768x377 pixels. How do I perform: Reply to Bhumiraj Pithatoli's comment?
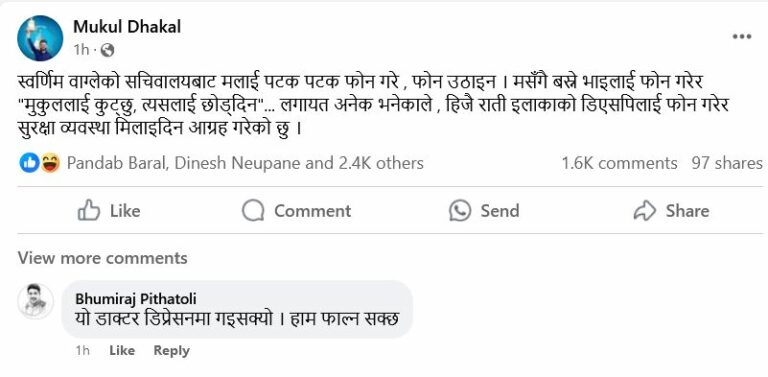tap(171, 351)
